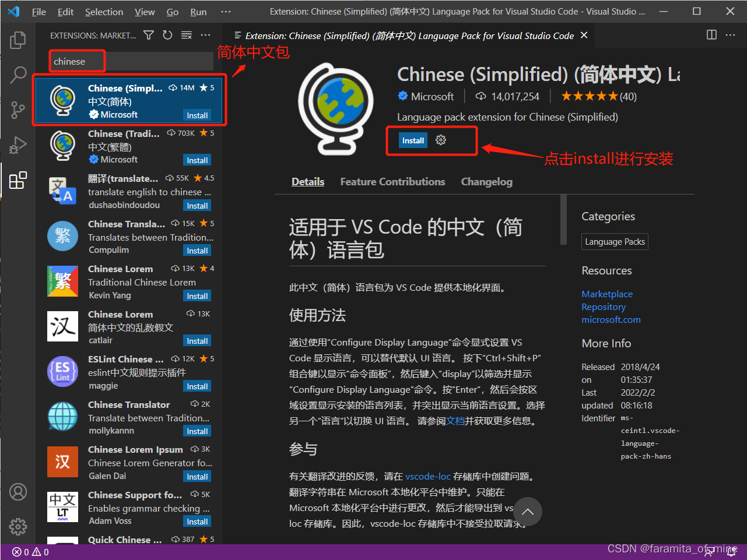The image size is (747, 560).
Task: Select Chinese (Traditional) extension list item
Action: tap(129, 146)
